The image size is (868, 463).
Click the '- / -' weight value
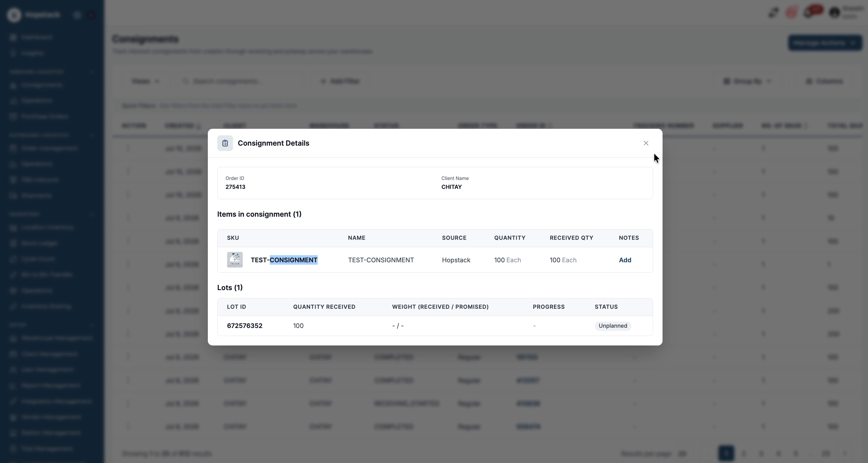click(x=398, y=326)
